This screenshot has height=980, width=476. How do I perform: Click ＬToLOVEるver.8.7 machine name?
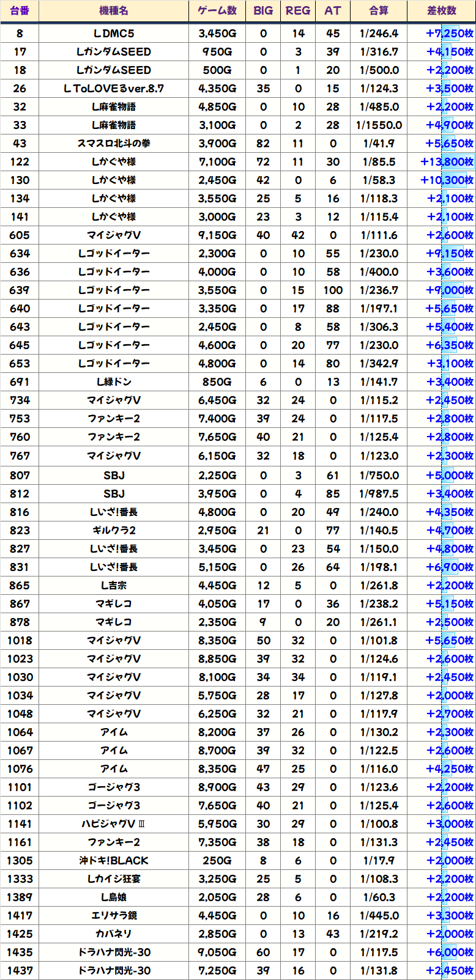point(114,89)
